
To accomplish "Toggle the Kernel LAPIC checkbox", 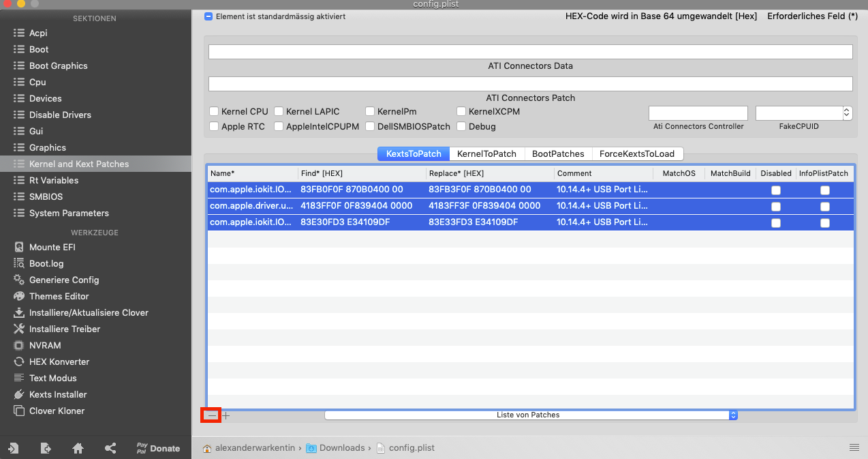I will (x=279, y=111).
